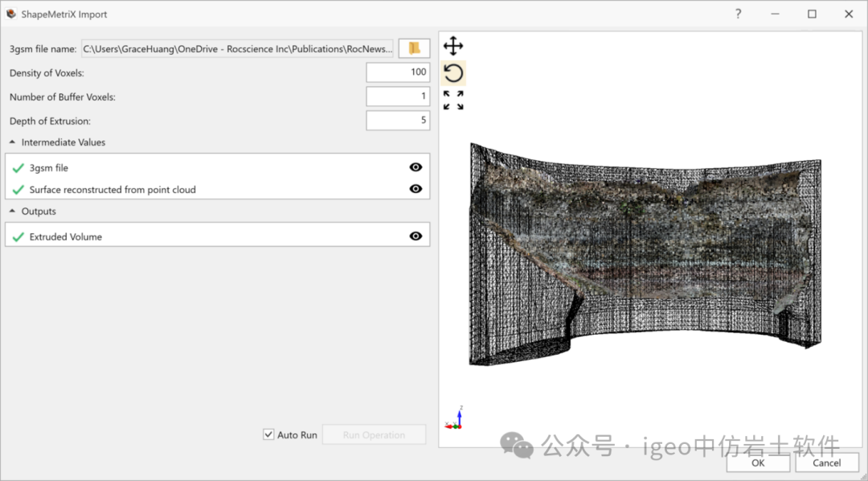Click the Depth of Extrusion input
The width and height of the screenshot is (868, 481).
[x=398, y=121]
